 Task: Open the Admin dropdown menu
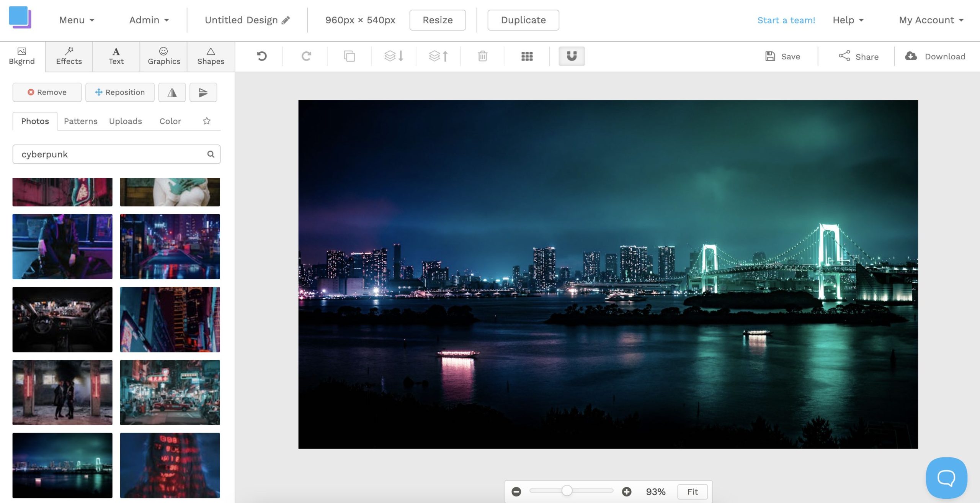(148, 20)
